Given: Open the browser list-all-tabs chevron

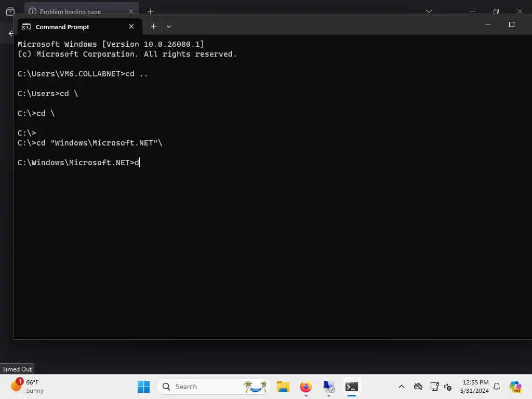Looking at the screenshot, I should pos(429,11).
